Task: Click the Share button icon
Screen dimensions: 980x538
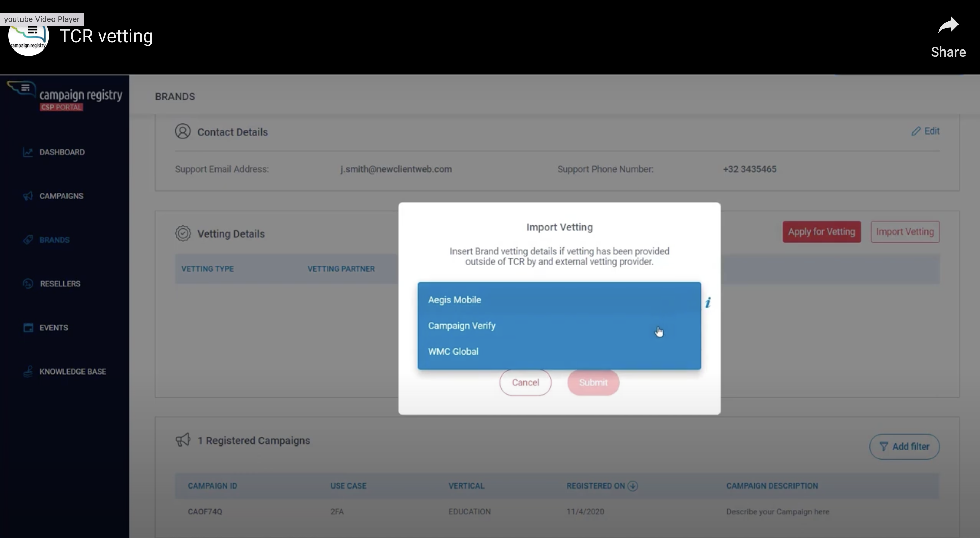Action: tap(947, 27)
